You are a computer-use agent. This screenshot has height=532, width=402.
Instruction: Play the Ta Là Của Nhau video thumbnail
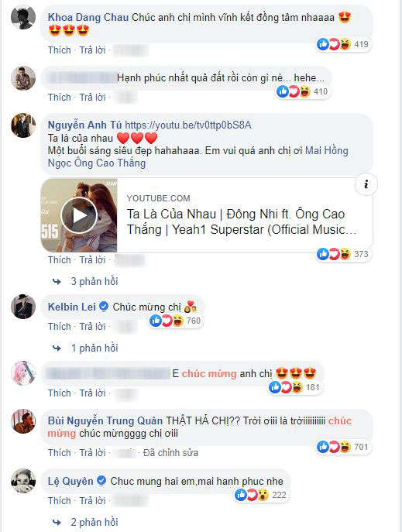click(x=79, y=215)
